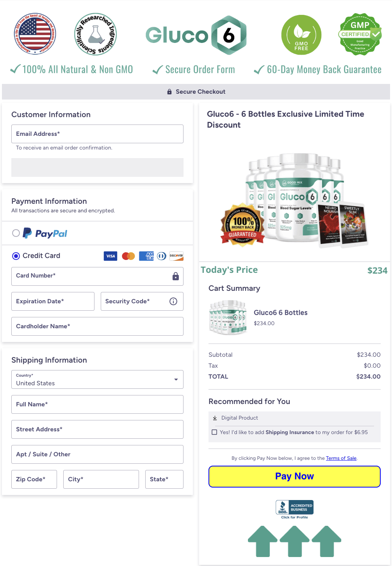Click the Discover card icon
The image size is (392, 566).
176,256
